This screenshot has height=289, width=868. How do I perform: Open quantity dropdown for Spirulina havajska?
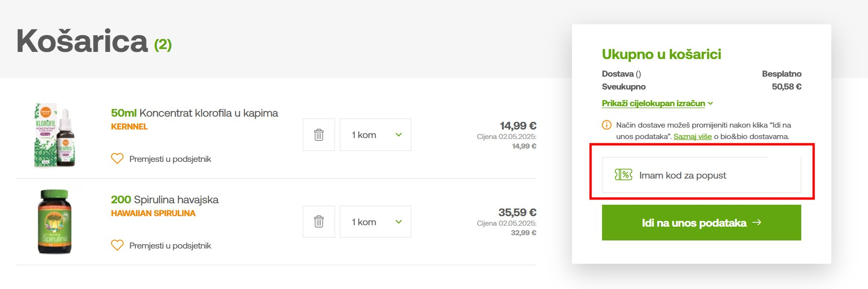coord(376,222)
